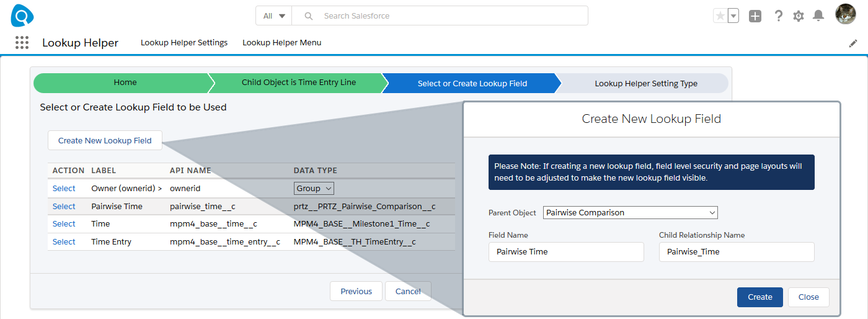Select the Pairwise Time row
868x319 pixels.
[64, 206]
